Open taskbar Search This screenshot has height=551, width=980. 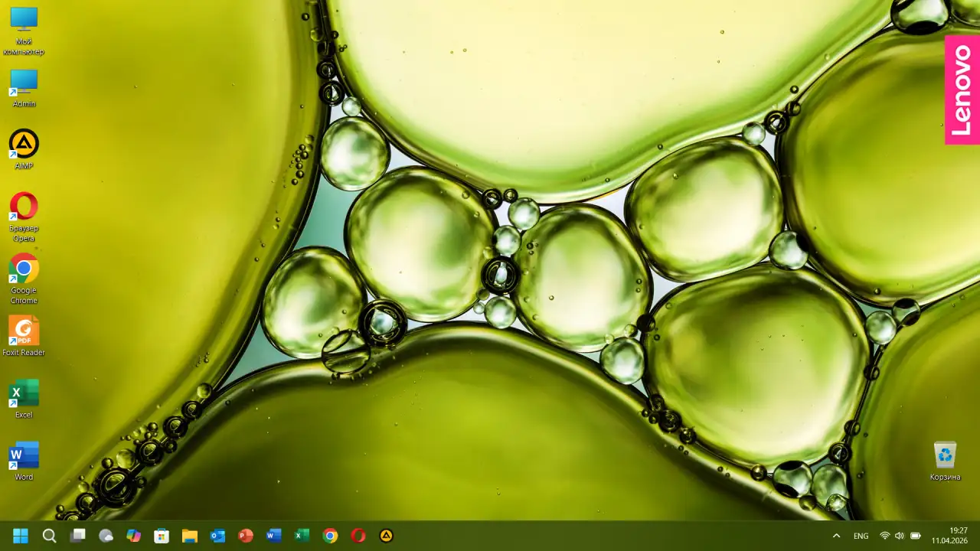(x=49, y=536)
